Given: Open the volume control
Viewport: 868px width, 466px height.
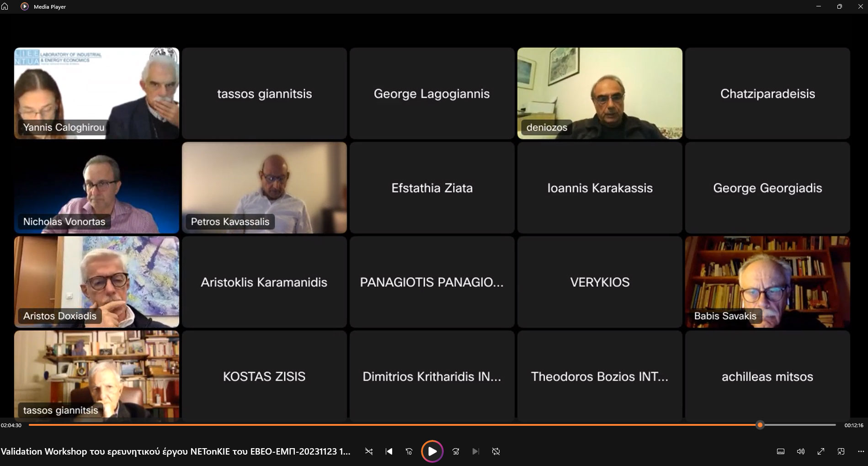Looking at the screenshot, I should pos(801,451).
